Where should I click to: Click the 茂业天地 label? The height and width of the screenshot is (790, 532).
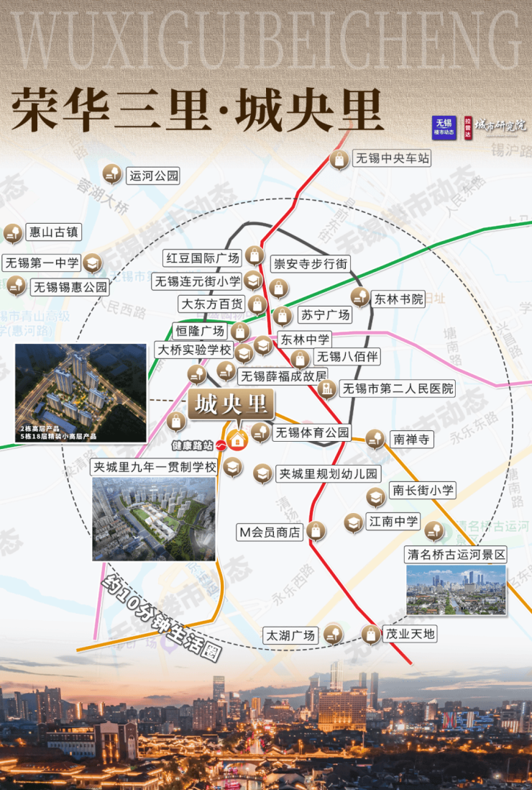[x=410, y=633]
